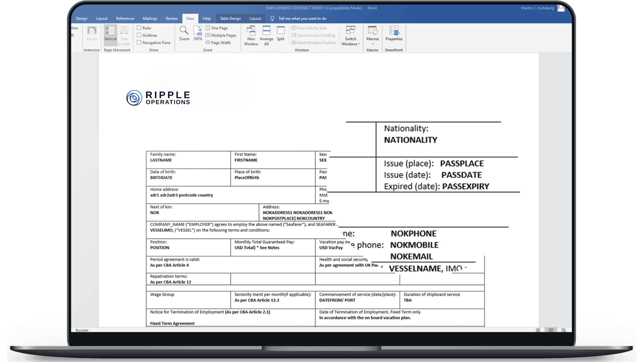Click Arrange All windows
644x362 pixels.
266,36
